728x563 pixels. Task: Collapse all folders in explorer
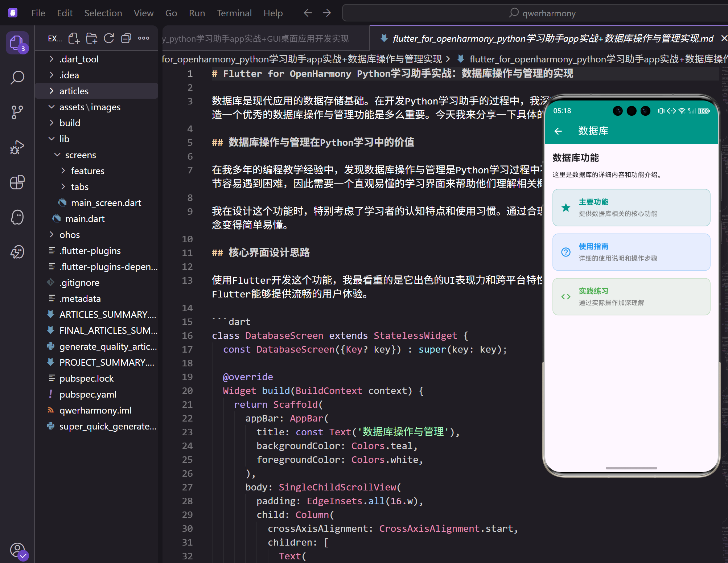(x=126, y=38)
